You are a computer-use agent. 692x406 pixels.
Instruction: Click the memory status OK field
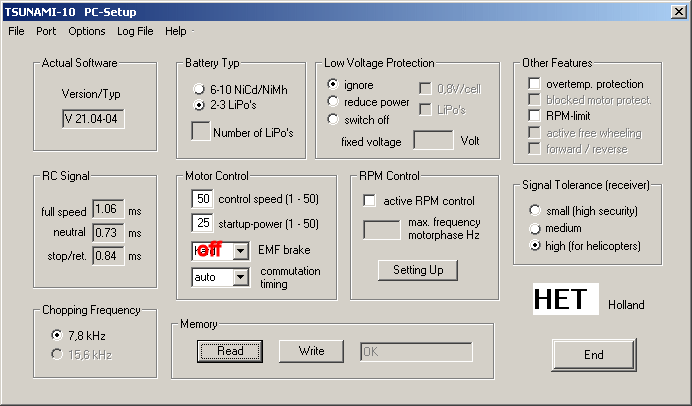416,352
